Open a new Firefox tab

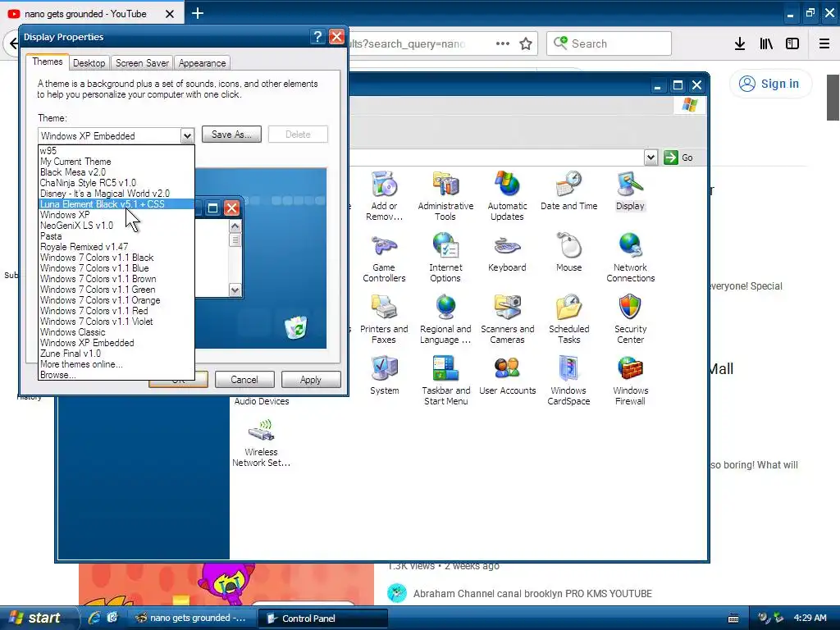198,13
